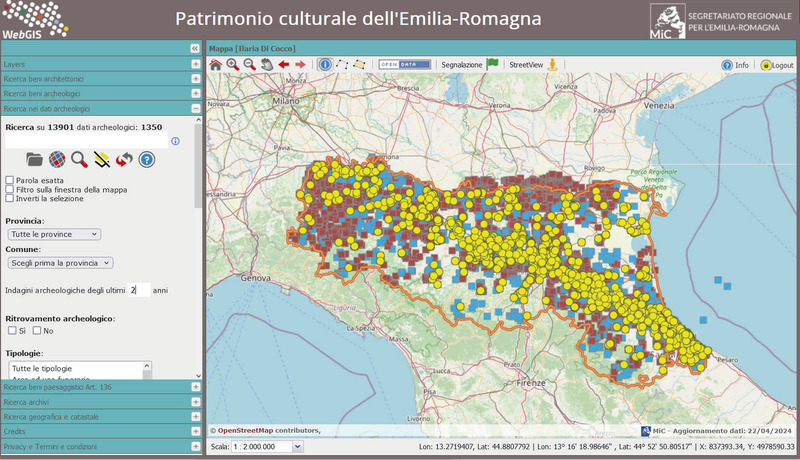Open the Comune dropdown
The height and width of the screenshot is (460, 800).
click(60, 262)
